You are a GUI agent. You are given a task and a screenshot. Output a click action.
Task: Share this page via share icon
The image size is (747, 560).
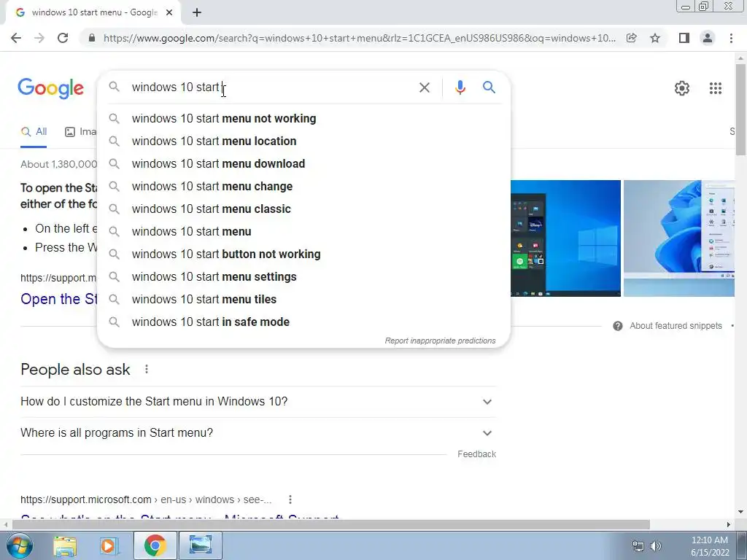coord(631,38)
